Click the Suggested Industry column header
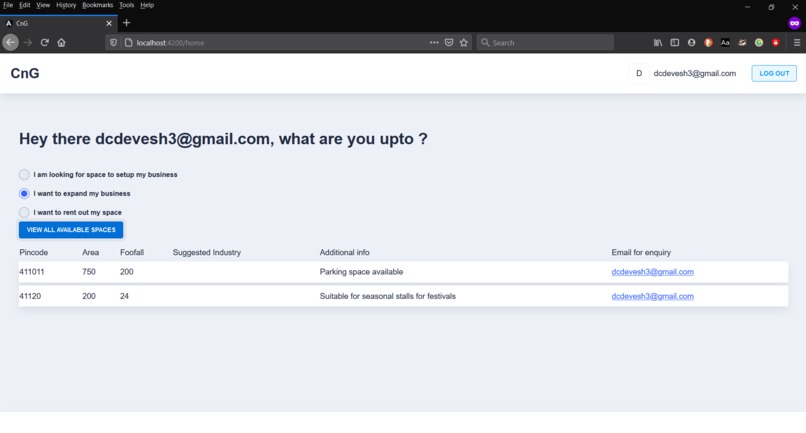 pyautogui.click(x=207, y=252)
